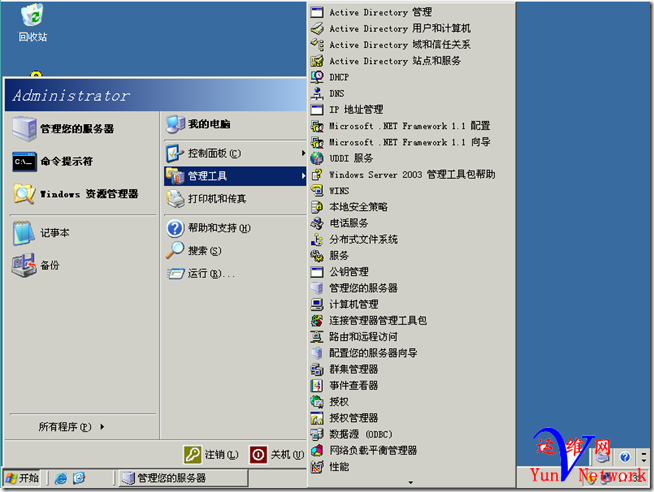Open 运行 dialog
654x492 pixels.
[x=235, y=274]
